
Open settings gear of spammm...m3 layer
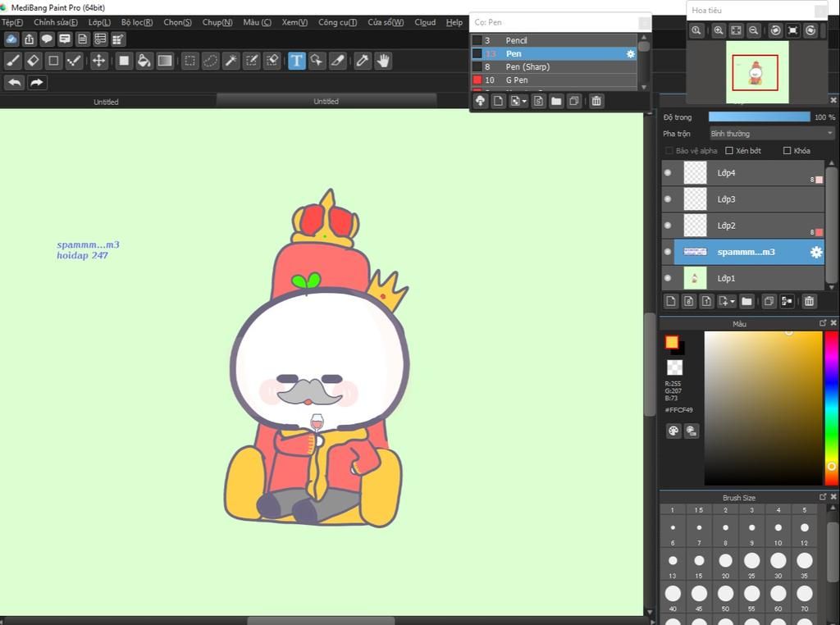816,252
